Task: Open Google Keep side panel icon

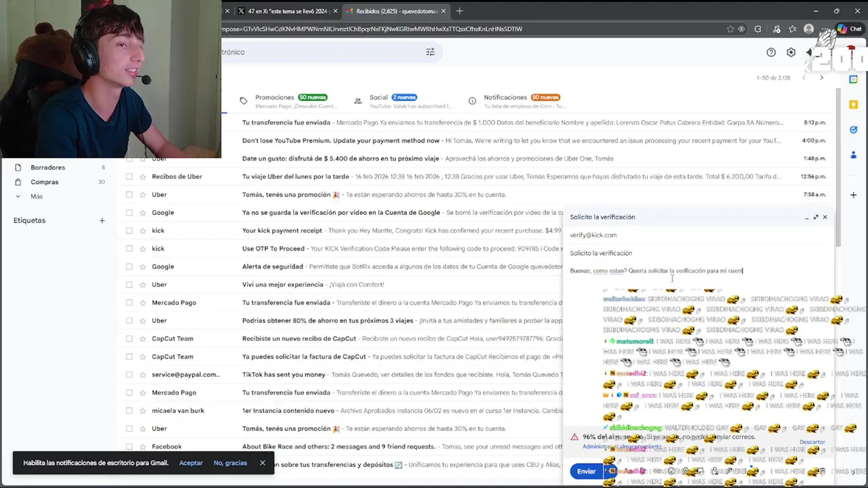Action: point(854,104)
